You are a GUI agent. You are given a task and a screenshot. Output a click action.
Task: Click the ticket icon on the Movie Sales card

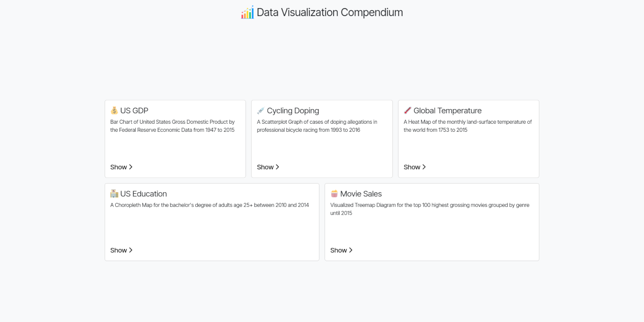tap(333, 193)
